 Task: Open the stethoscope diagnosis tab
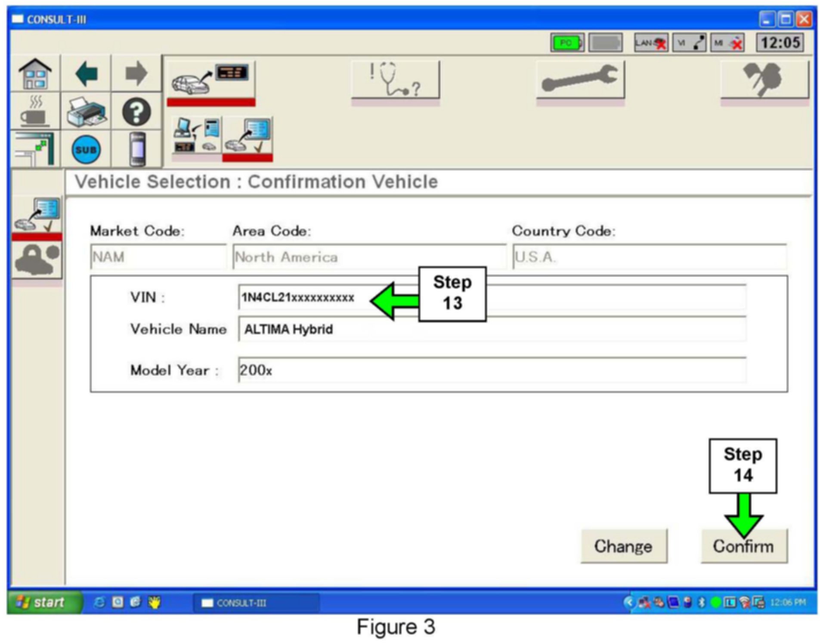tap(395, 80)
